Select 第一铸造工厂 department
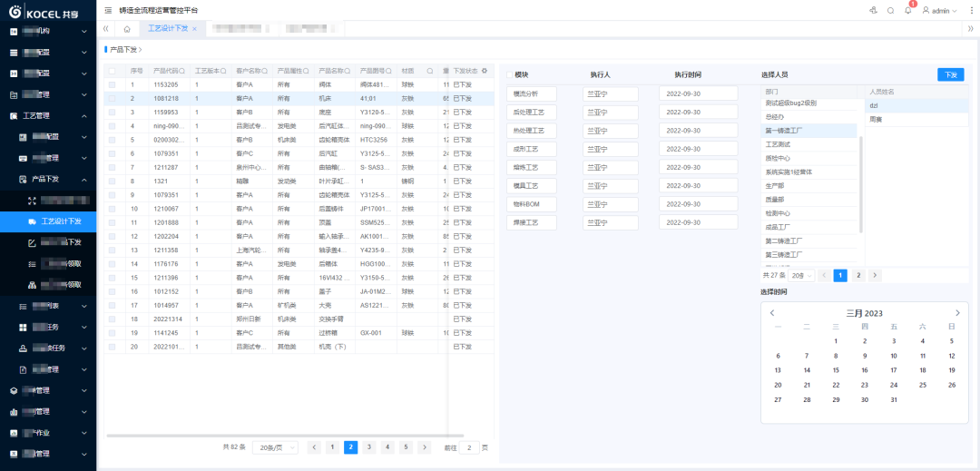Screen dimensions: 980x471 pyautogui.click(x=809, y=131)
